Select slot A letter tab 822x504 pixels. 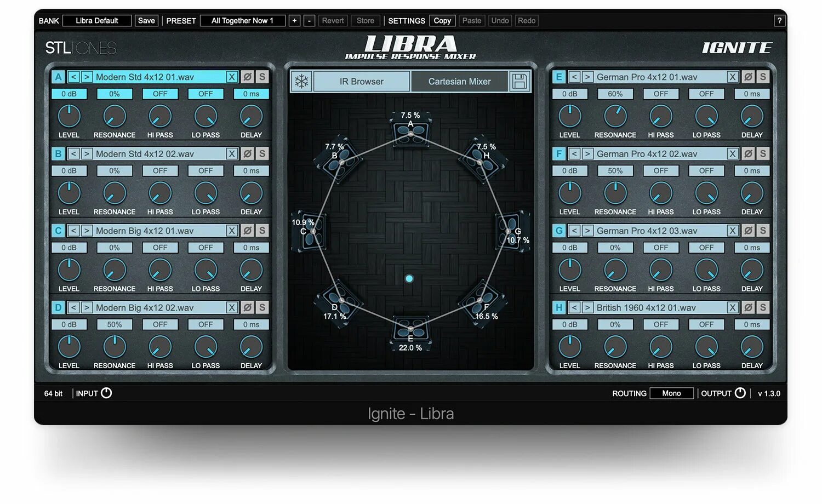[x=58, y=77]
